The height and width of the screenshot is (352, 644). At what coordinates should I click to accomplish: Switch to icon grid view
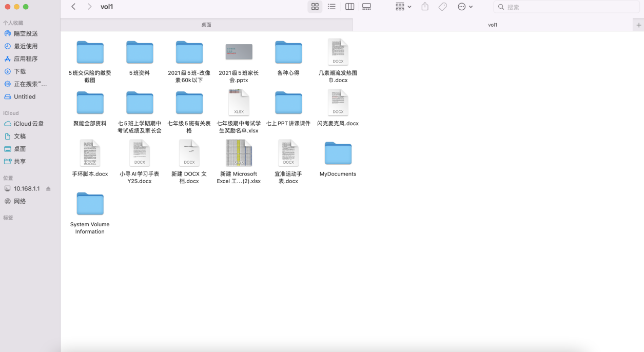[315, 7]
